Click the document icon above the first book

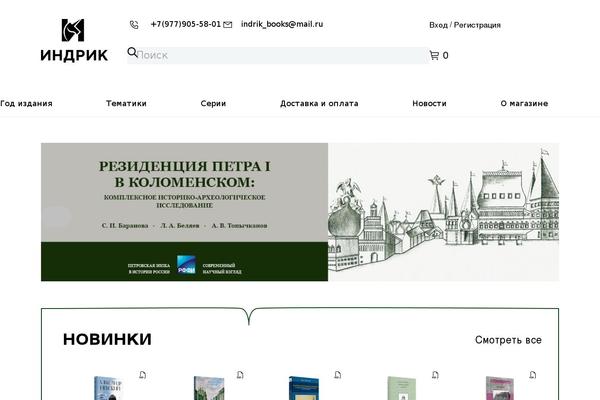point(142,374)
